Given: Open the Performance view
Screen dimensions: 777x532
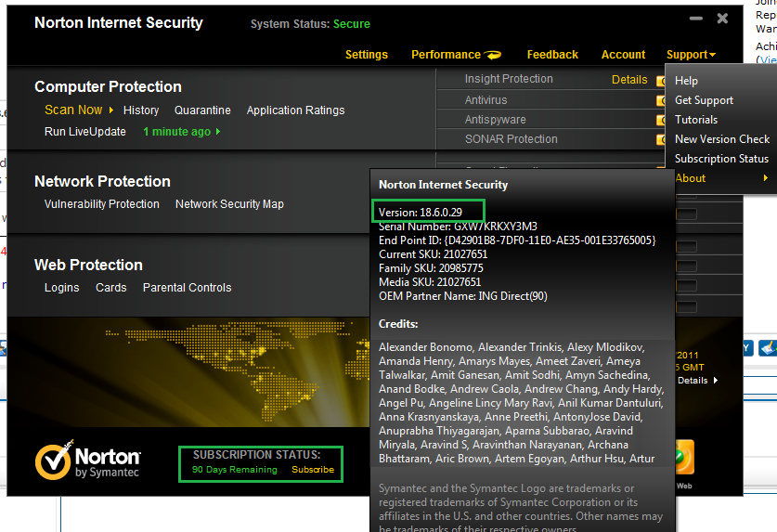Looking at the screenshot, I should click(446, 55).
